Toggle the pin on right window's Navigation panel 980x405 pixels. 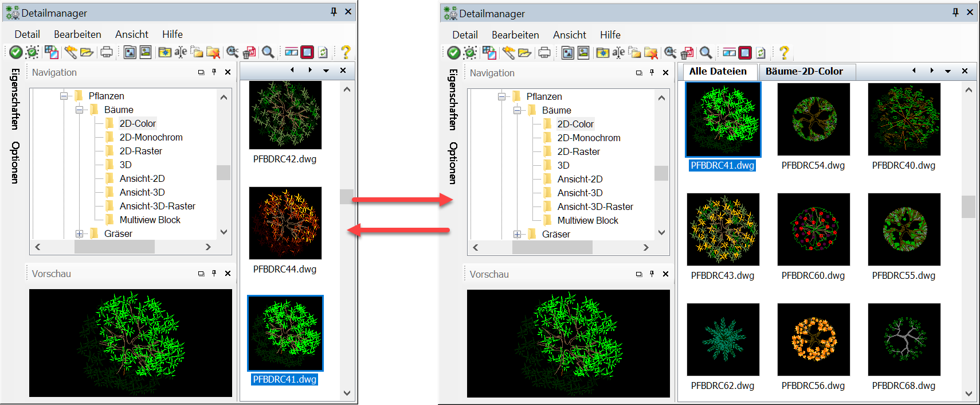pyautogui.click(x=652, y=73)
